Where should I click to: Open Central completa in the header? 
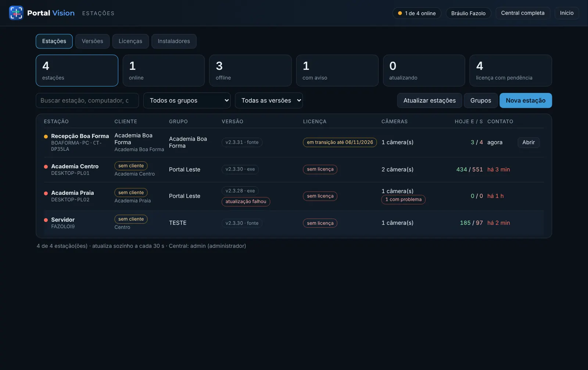[x=523, y=13]
